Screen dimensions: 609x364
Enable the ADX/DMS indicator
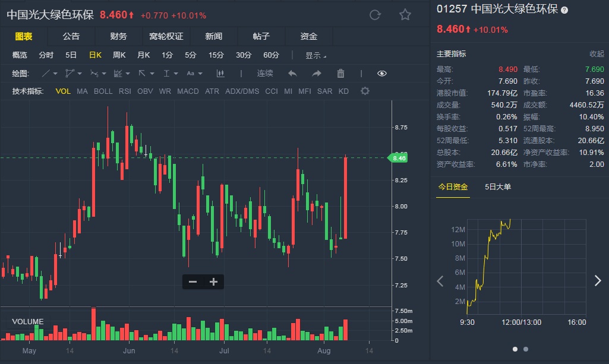click(x=242, y=91)
